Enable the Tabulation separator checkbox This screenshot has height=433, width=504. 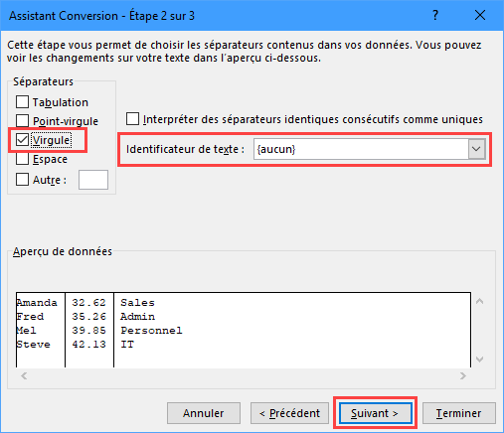(22, 102)
